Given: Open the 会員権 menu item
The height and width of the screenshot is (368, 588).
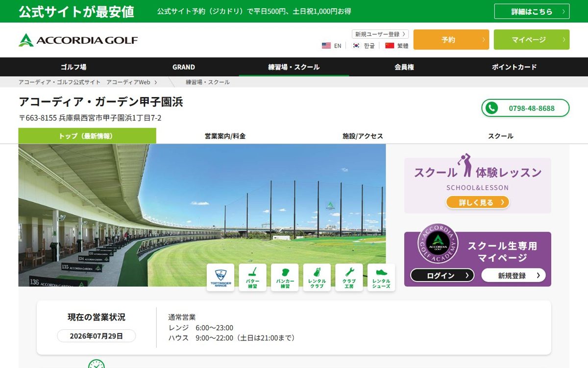Looking at the screenshot, I should tap(404, 67).
